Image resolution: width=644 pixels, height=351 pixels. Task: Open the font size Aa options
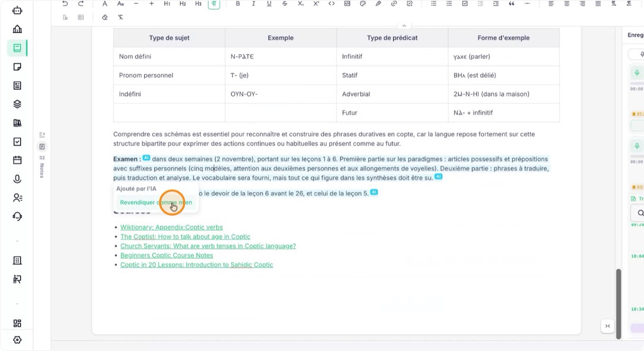[x=121, y=4]
